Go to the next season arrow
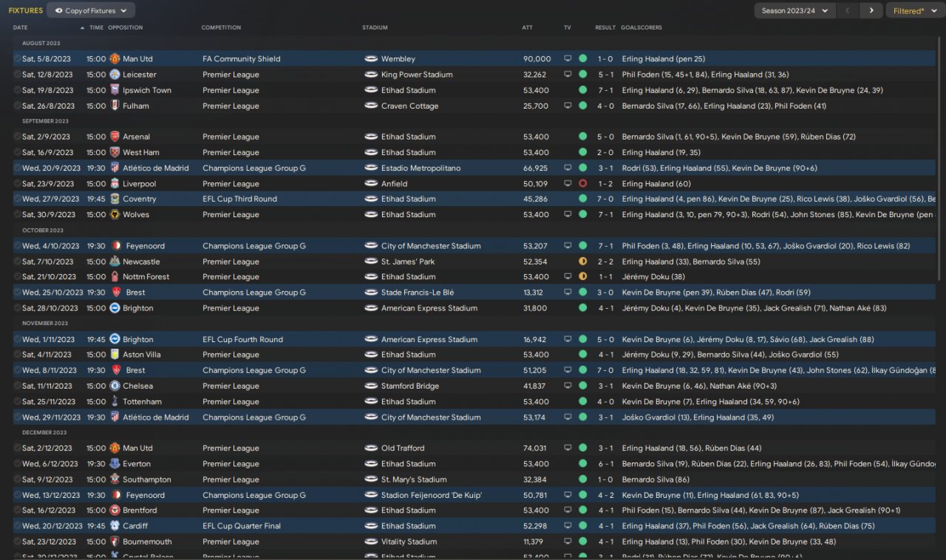This screenshot has height=560, width=946. click(x=871, y=11)
